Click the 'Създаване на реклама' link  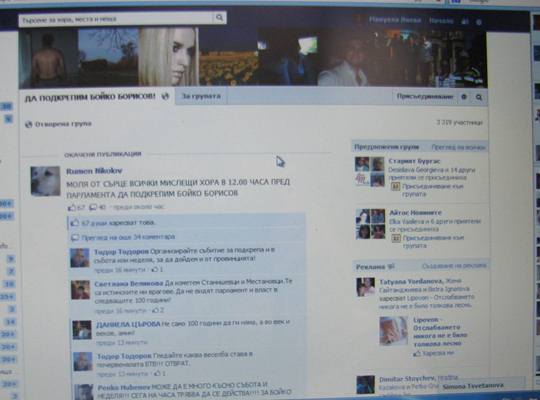(x=454, y=266)
